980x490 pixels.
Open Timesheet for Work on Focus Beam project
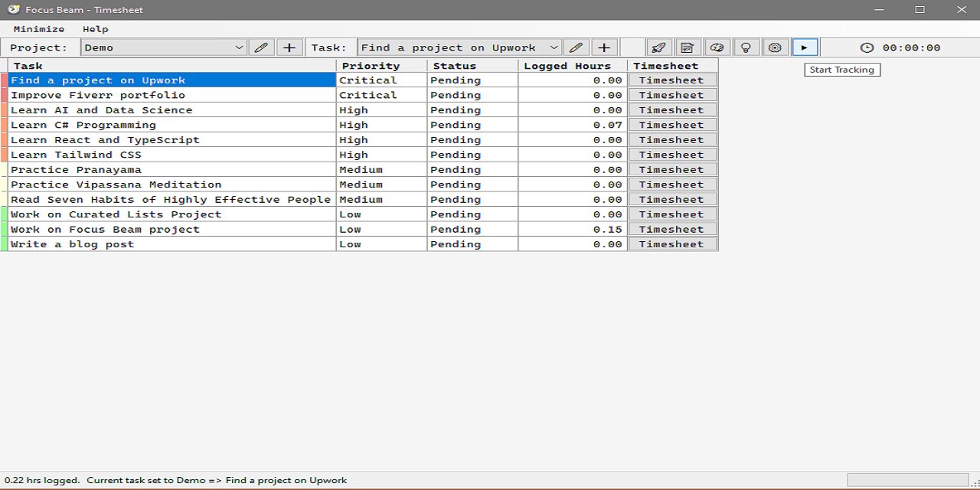(672, 230)
